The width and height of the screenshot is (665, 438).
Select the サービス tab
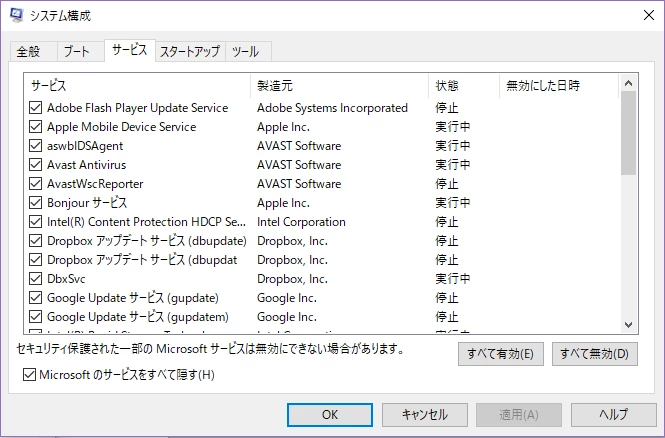[130, 50]
